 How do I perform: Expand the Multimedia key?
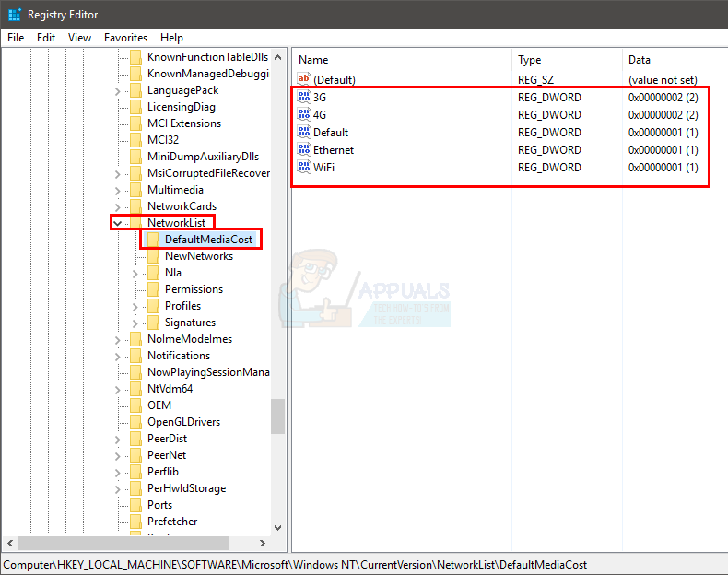tap(117, 191)
